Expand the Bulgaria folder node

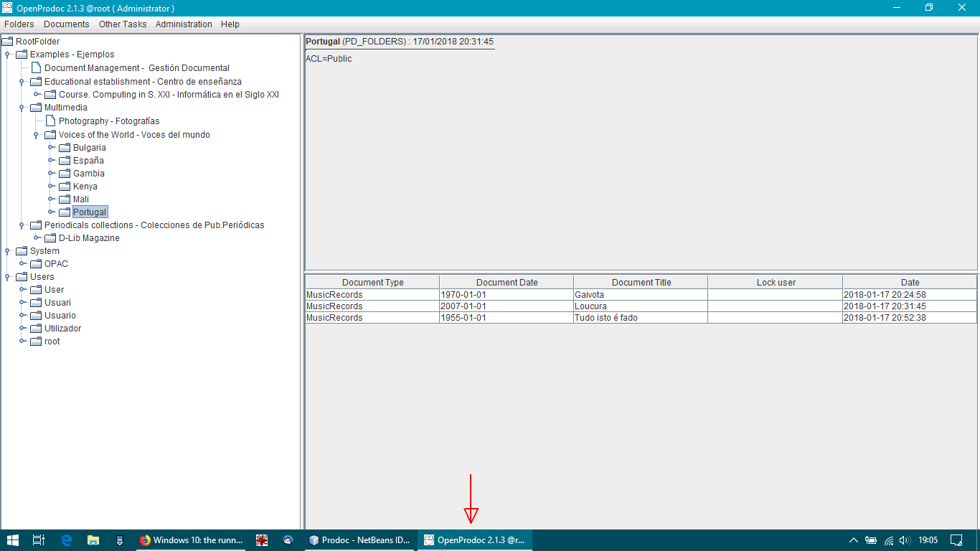[x=51, y=147]
